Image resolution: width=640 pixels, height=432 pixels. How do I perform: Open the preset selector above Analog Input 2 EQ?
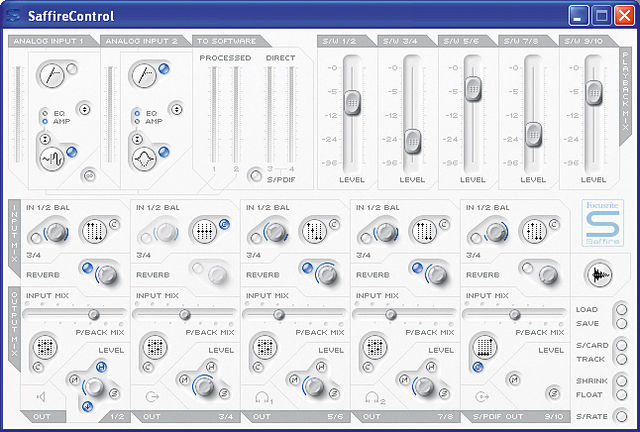click(137, 139)
